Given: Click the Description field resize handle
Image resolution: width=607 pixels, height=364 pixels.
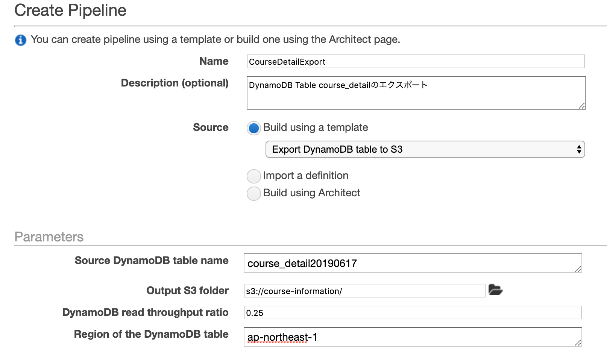Looking at the screenshot, I should click(581, 106).
